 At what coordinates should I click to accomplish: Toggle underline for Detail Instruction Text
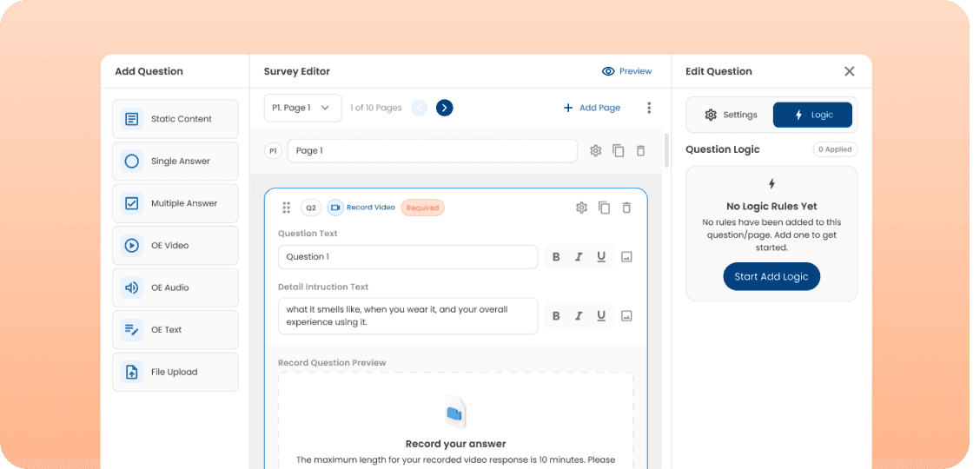pyautogui.click(x=601, y=316)
